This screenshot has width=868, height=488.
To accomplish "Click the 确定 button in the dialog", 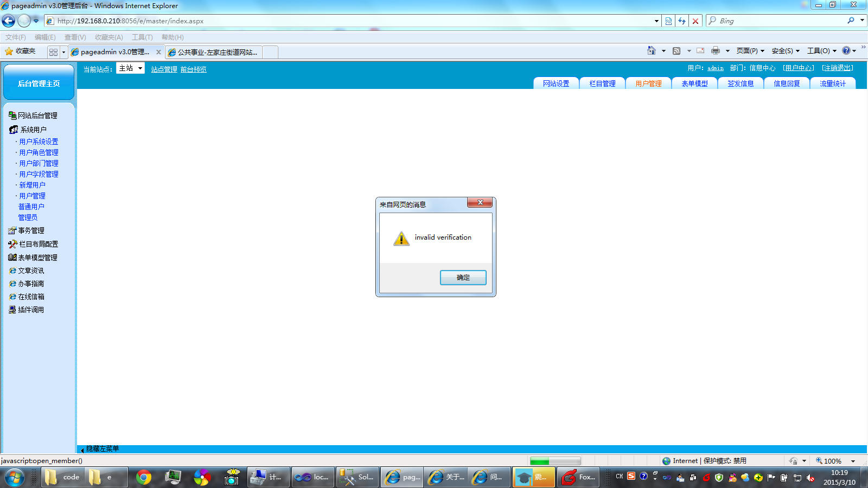I will pos(463,278).
